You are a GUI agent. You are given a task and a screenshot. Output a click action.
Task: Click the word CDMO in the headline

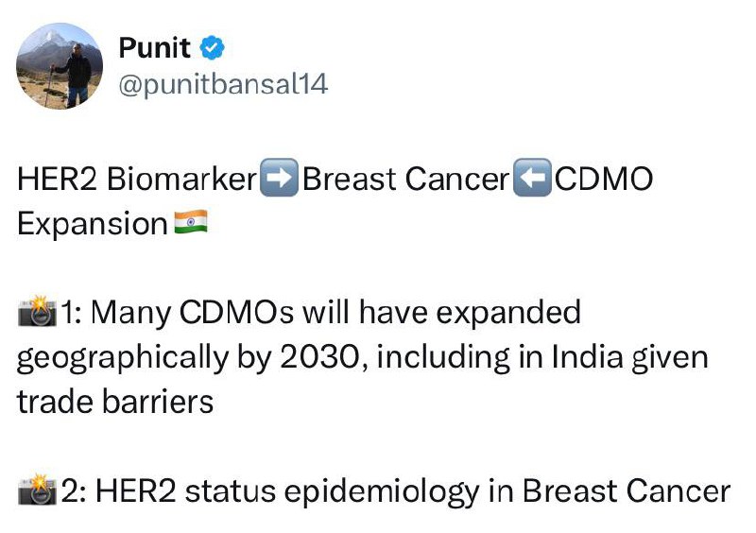[x=603, y=180]
